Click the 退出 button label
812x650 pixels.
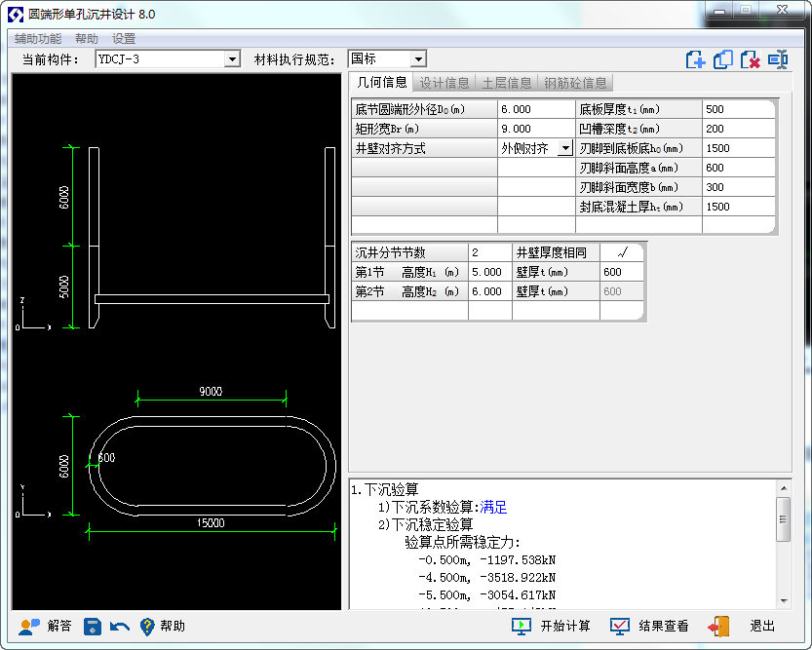pyautogui.click(x=762, y=627)
